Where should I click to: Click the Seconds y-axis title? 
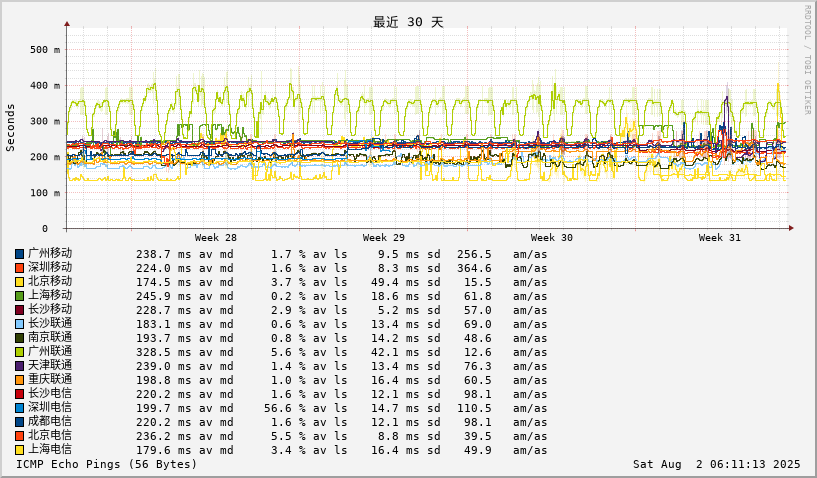coord(10,128)
